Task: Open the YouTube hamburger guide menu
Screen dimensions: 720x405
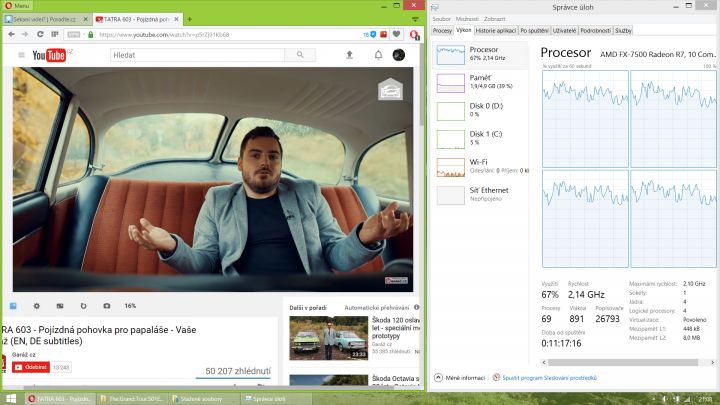Action: (21, 55)
